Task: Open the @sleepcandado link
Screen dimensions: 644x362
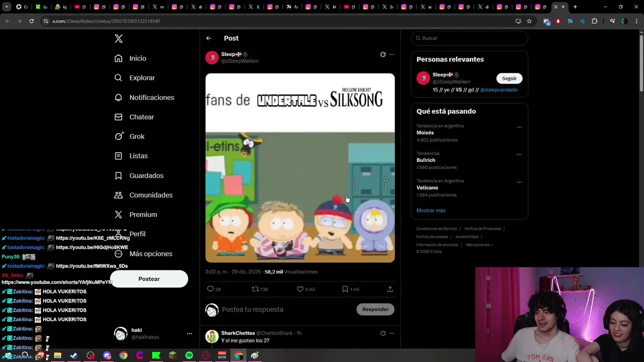Action: click(x=499, y=90)
